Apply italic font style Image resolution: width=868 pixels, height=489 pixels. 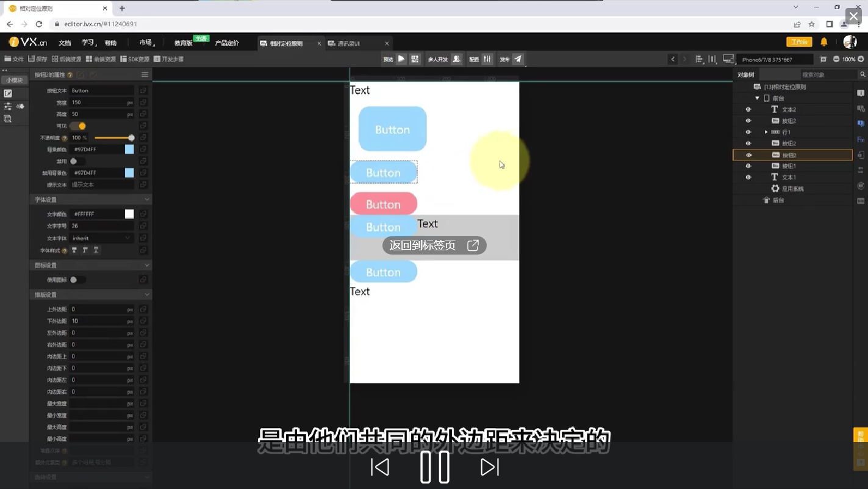(x=85, y=250)
